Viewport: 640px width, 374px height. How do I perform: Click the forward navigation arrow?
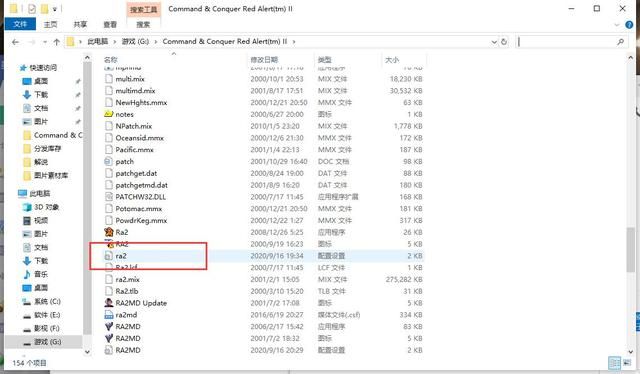pyautogui.click(x=31, y=42)
